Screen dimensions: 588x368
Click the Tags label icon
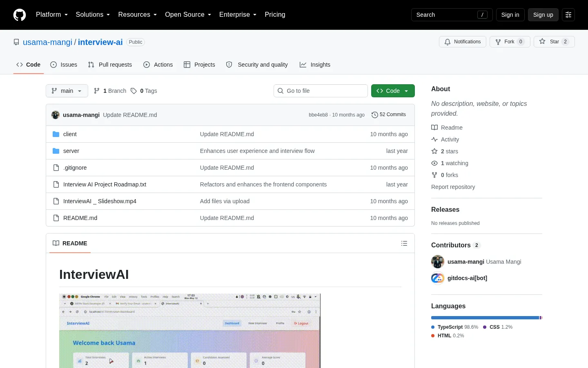click(134, 91)
